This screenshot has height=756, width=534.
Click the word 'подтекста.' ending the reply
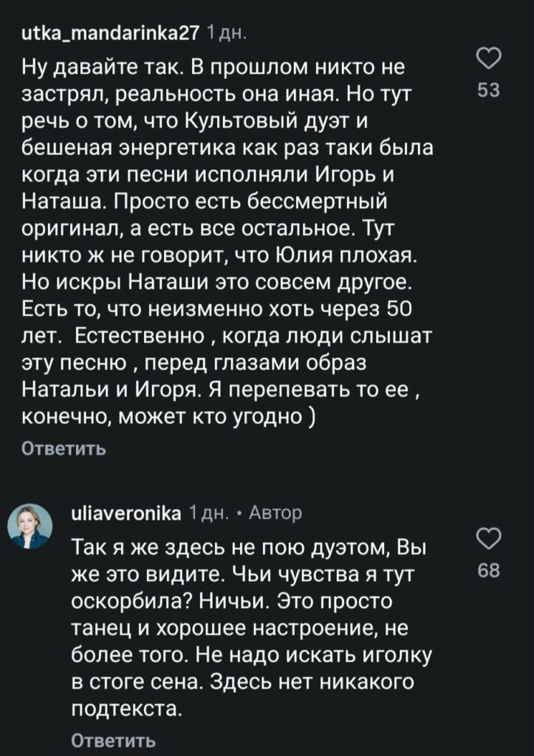pos(126,710)
